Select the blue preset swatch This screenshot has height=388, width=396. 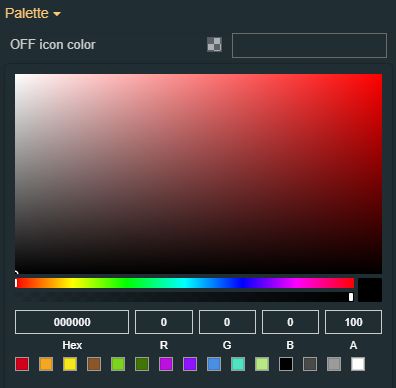tap(214, 364)
